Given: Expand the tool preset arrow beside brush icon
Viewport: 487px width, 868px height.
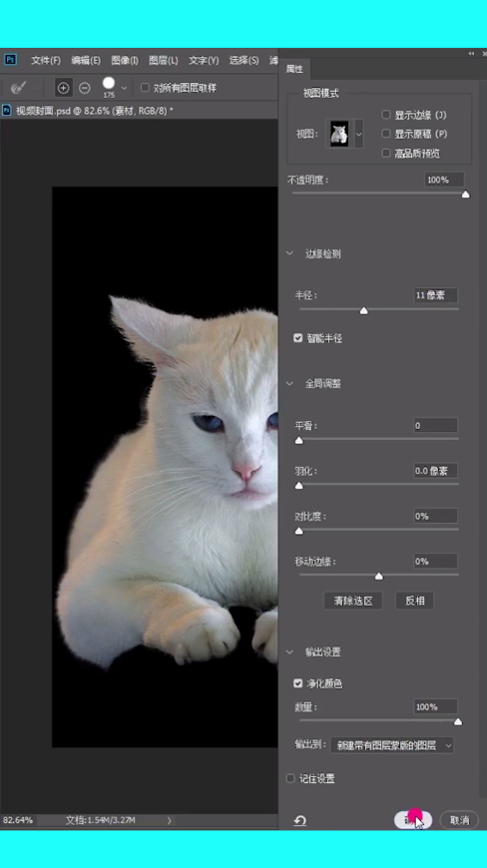Looking at the screenshot, I should click(34, 88).
